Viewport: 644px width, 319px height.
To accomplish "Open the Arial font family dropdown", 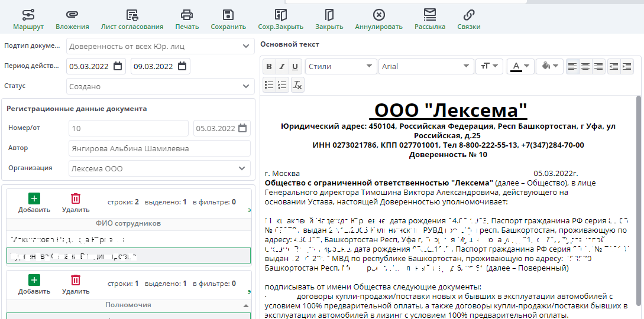I will pos(426,66).
